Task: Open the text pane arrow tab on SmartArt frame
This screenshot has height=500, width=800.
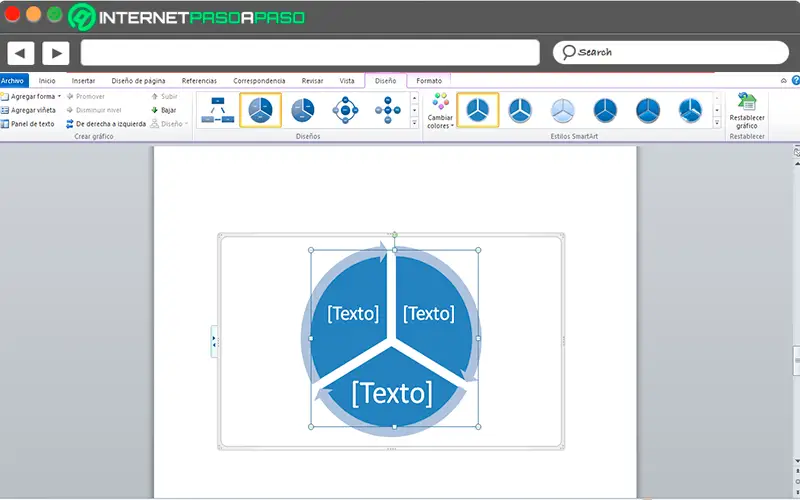Action: [x=214, y=341]
